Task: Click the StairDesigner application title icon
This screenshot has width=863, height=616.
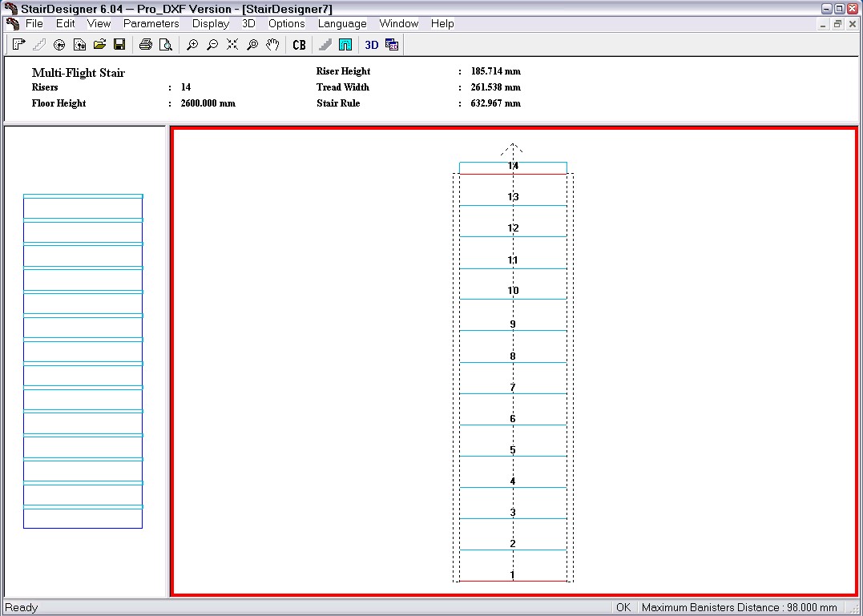Action: [11, 9]
